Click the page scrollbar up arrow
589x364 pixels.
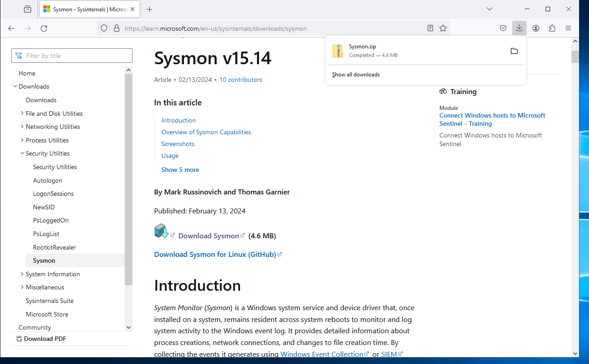(575, 42)
